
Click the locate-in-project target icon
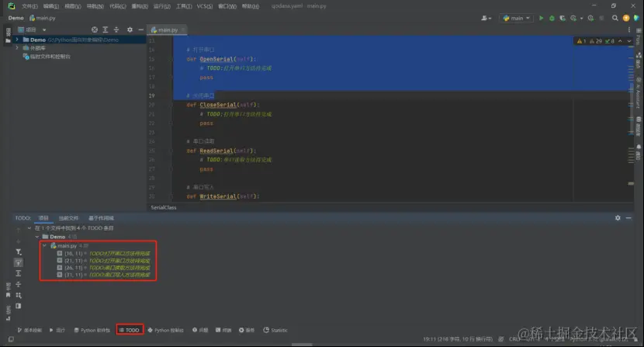[x=95, y=29]
